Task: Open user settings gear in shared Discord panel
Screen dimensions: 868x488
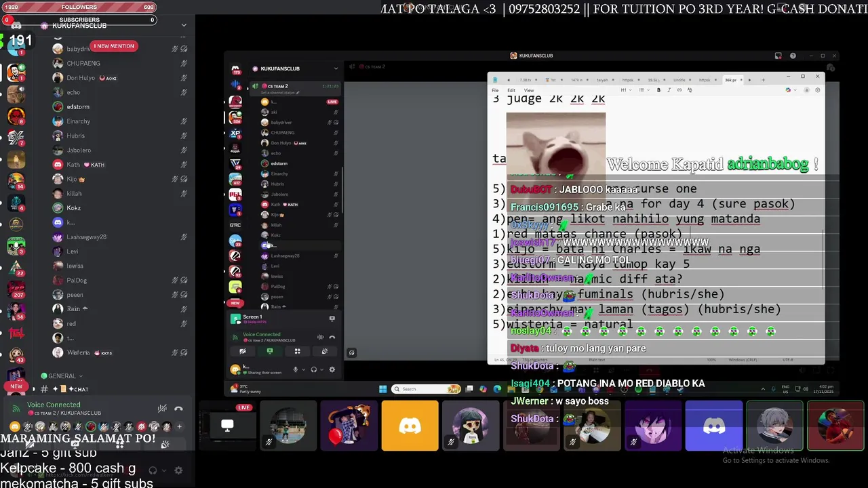Action: 332,369
